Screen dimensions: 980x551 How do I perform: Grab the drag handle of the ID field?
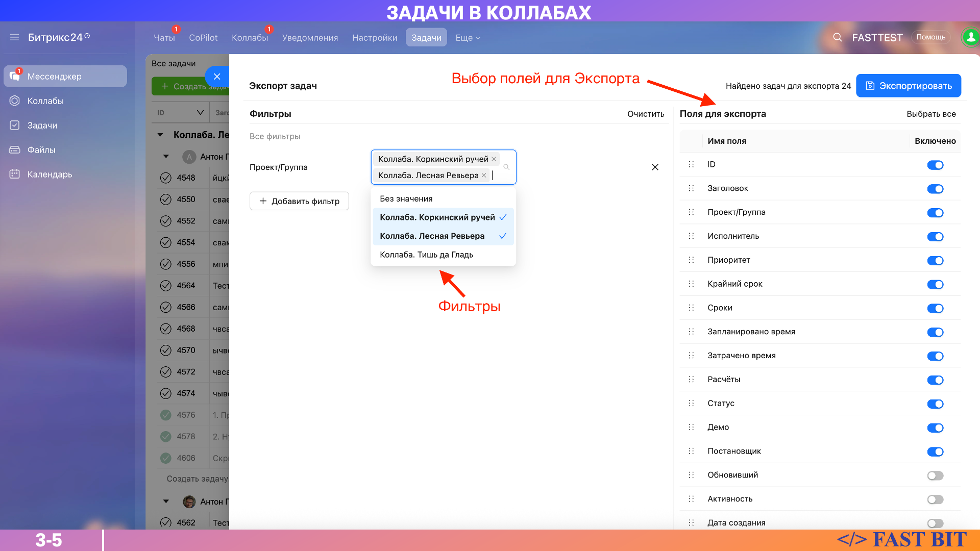pos(691,164)
